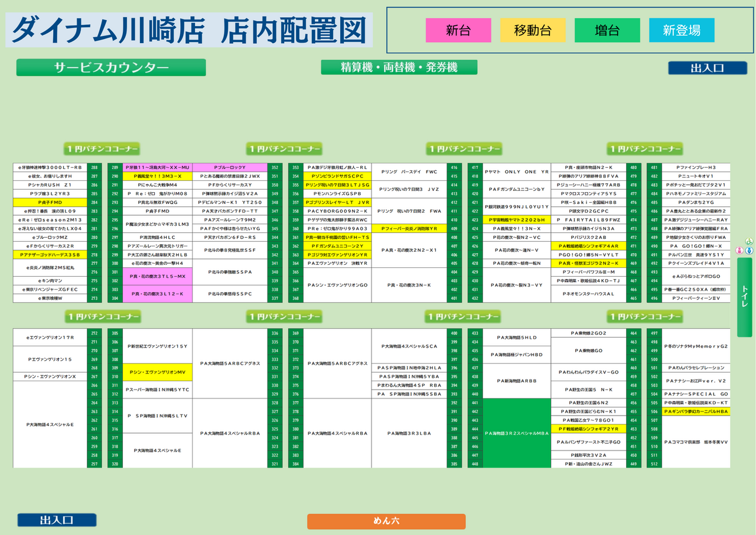This screenshot has height=535, width=756.
Task: Select yellow cell P宇宙戦艦ヤマト2202bH
Action: tap(517, 220)
